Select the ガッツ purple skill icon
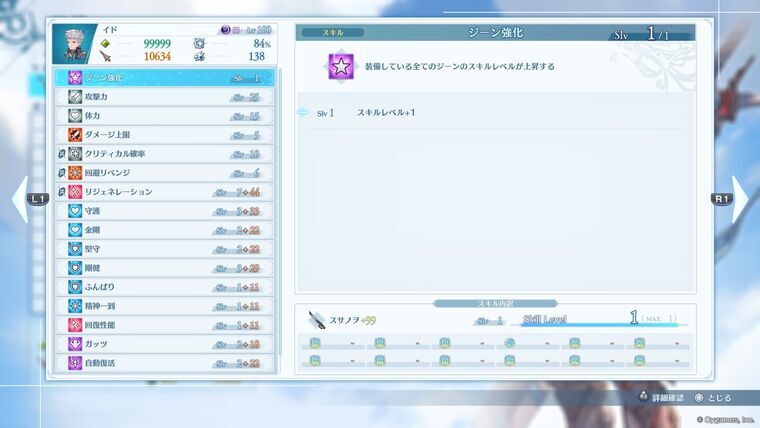The image size is (760, 428). [x=75, y=344]
